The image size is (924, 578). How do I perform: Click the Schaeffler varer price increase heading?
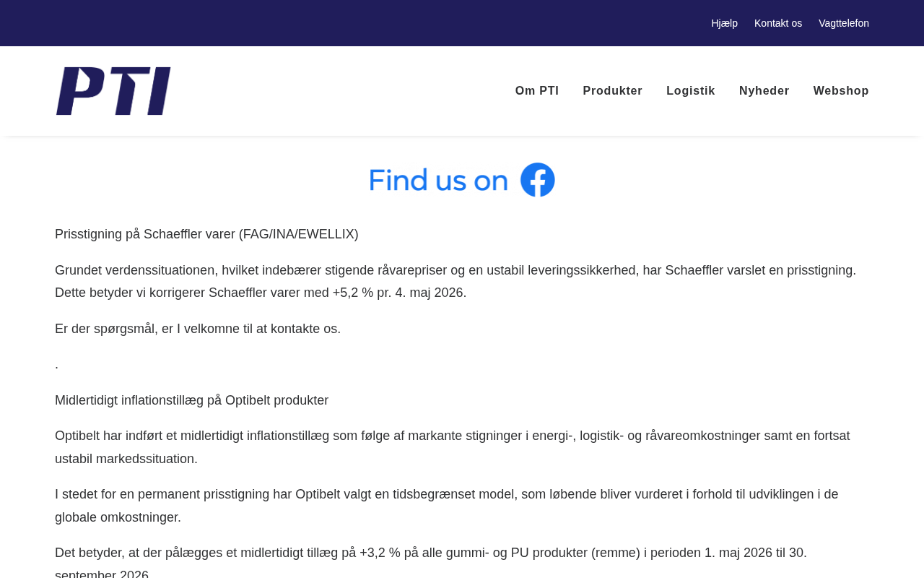(x=206, y=234)
